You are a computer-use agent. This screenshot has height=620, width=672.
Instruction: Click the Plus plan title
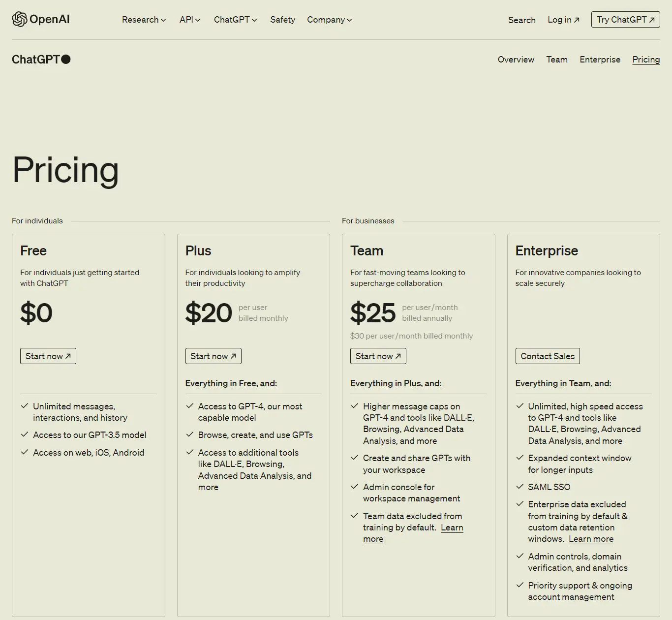[x=198, y=250]
